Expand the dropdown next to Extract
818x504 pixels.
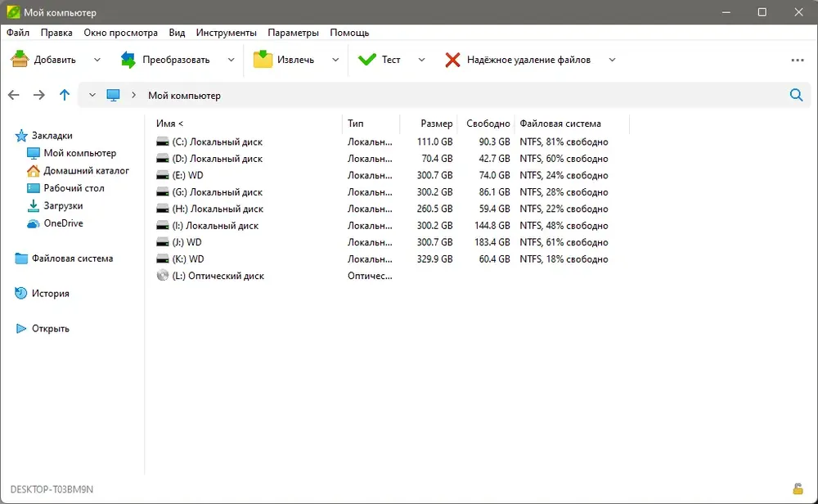click(x=335, y=60)
